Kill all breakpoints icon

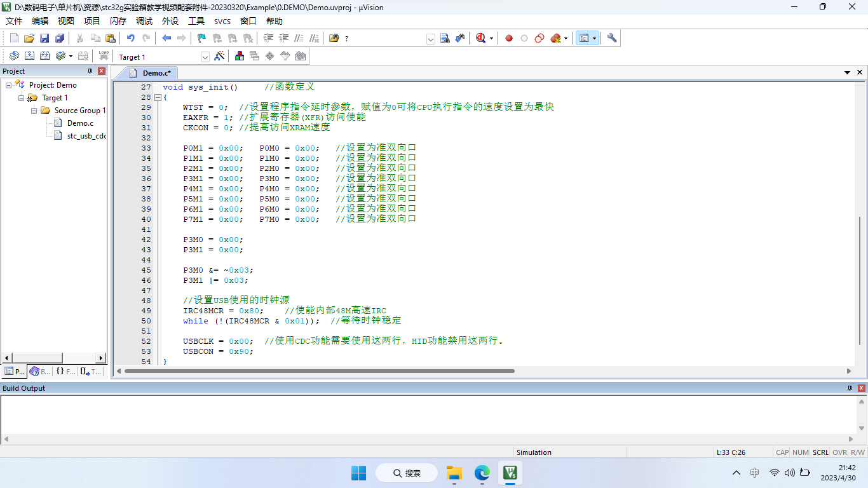click(x=555, y=38)
